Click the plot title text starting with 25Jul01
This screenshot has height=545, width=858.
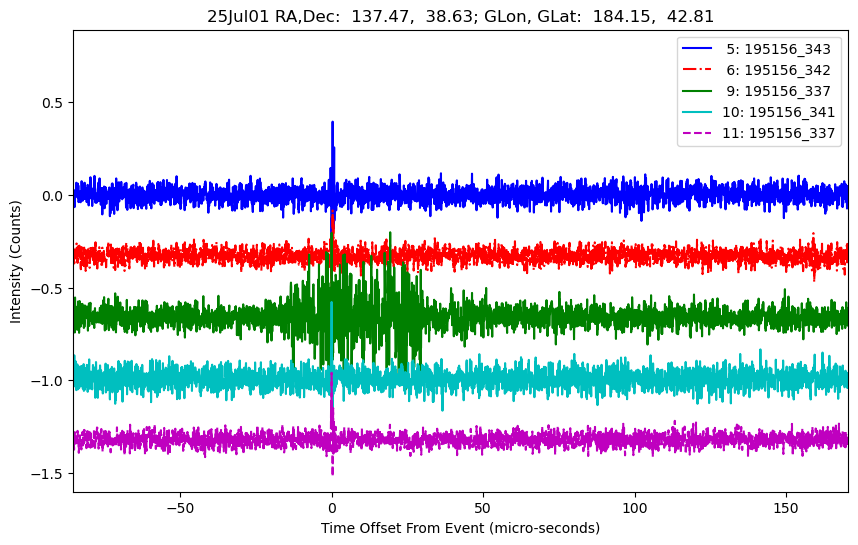(x=460, y=16)
